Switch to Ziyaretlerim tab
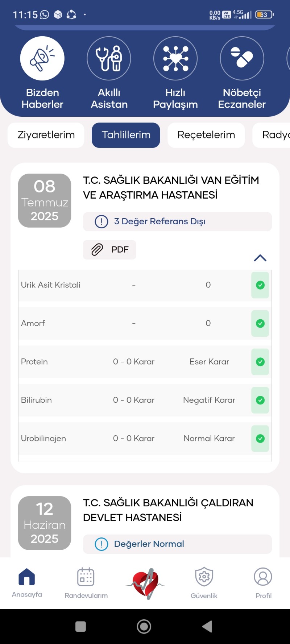 tap(46, 135)
